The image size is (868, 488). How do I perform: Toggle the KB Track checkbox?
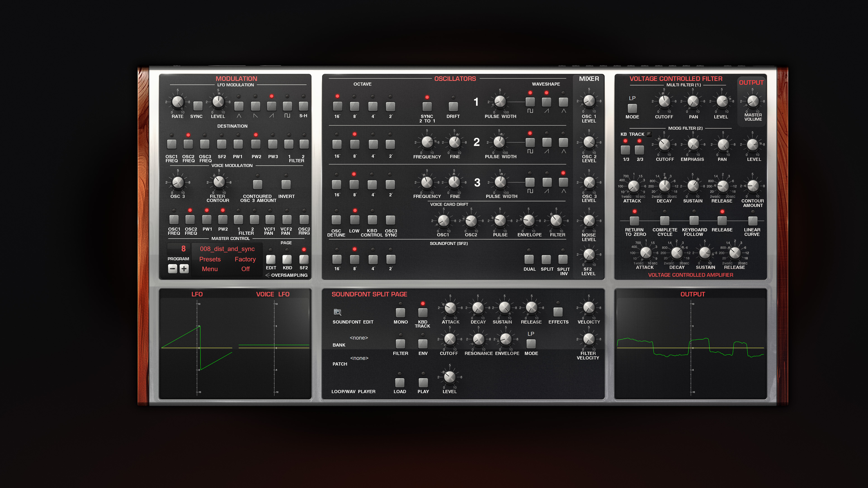tap(649, 134)
